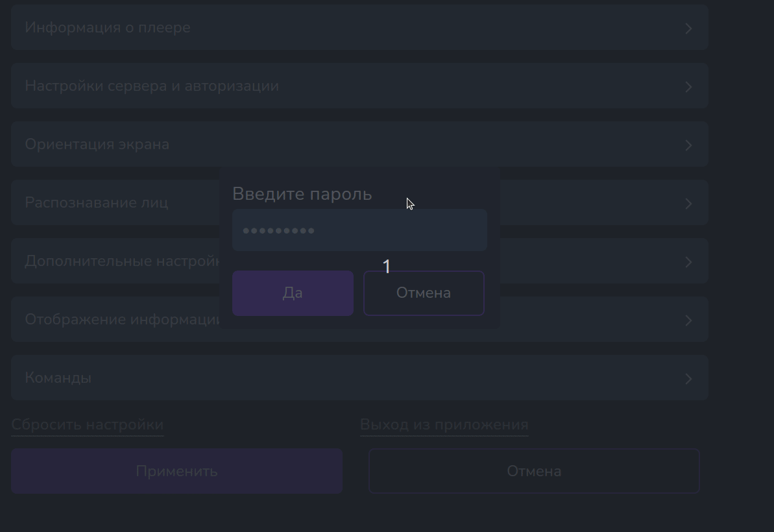Confirm password with the Да button
This screenshot has width=774, height=532.
pos(293,293)
